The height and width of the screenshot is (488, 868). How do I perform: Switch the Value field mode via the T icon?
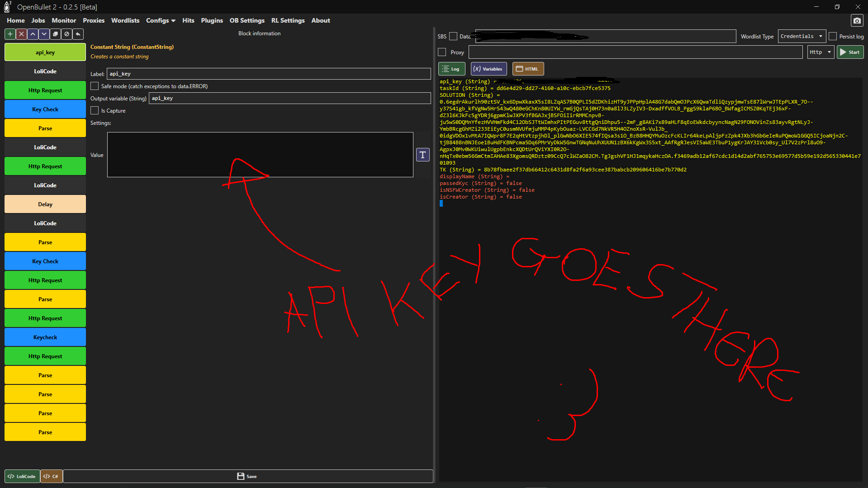[422, 155]
